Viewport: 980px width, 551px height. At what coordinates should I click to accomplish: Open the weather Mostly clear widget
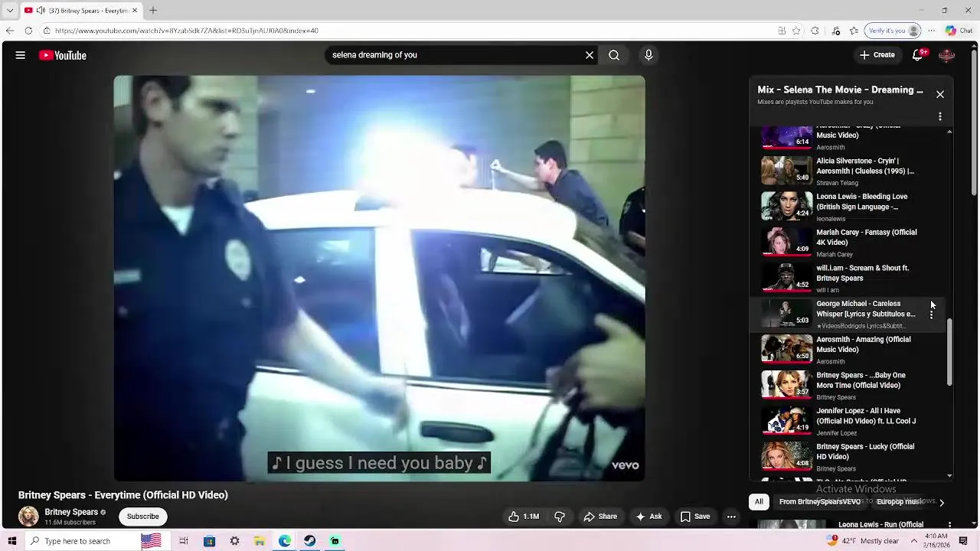863,541
